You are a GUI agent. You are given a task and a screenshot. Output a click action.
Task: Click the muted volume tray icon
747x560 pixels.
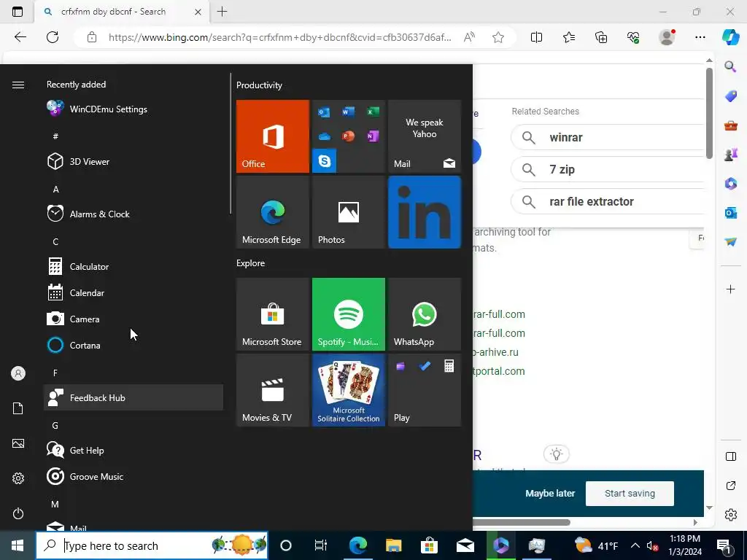(652, 545)
